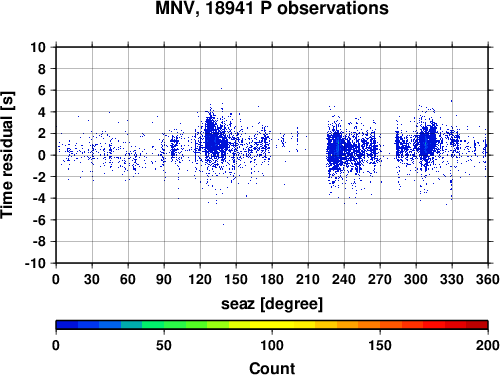Click the dark red end of colorbar
Image resolution: width=500 pixels, height=375 pixels.
[x=477, y=325]
